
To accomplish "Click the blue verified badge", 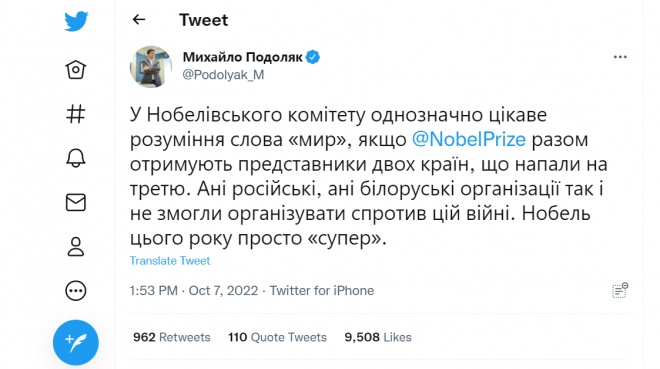I will [x=312, y=57].
